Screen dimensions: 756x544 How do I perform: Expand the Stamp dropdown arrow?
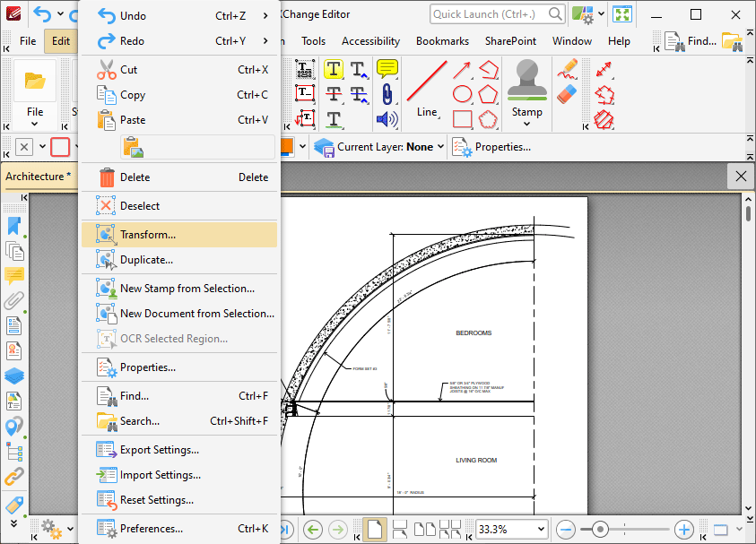[527, 124]
